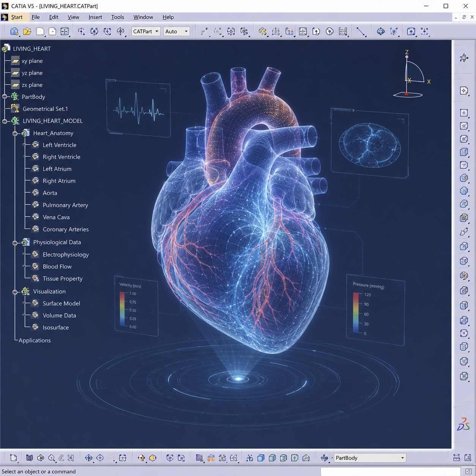Click the compass manipulation icon atop right toolbar

click(464, 58)
